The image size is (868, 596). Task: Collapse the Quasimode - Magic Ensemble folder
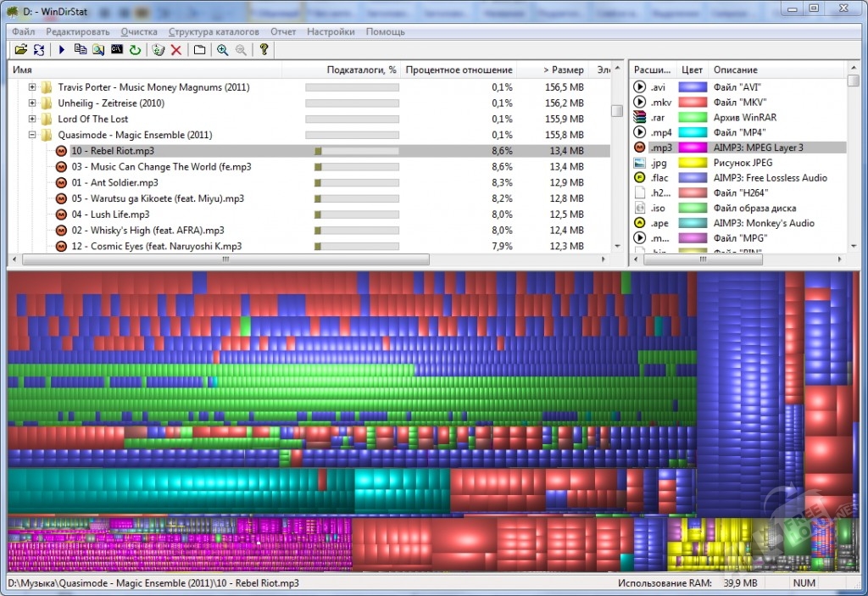33,135
